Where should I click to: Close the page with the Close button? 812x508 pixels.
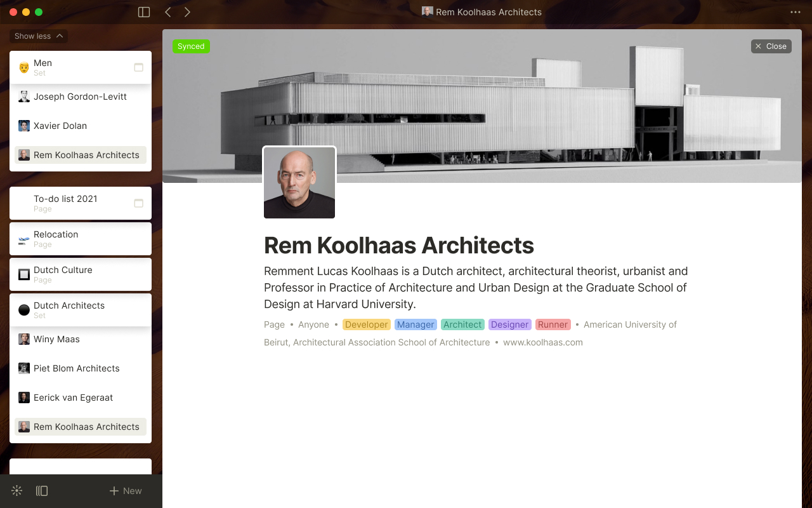[771, 46]
